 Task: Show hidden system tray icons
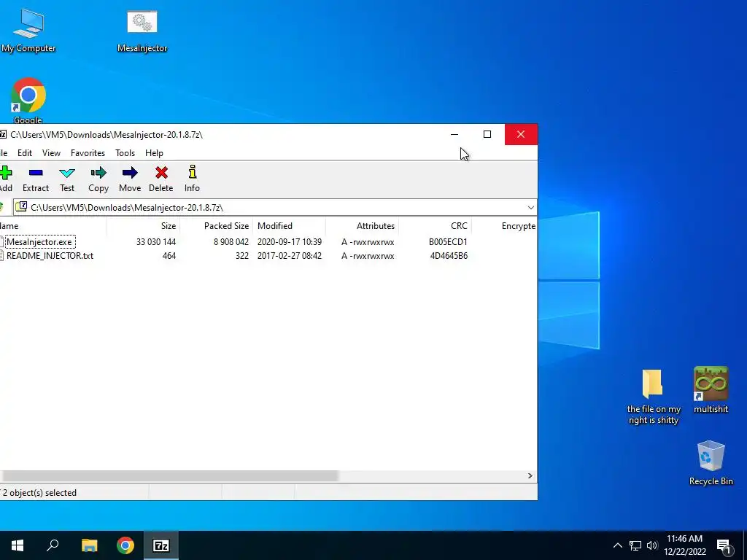point(617,545)
